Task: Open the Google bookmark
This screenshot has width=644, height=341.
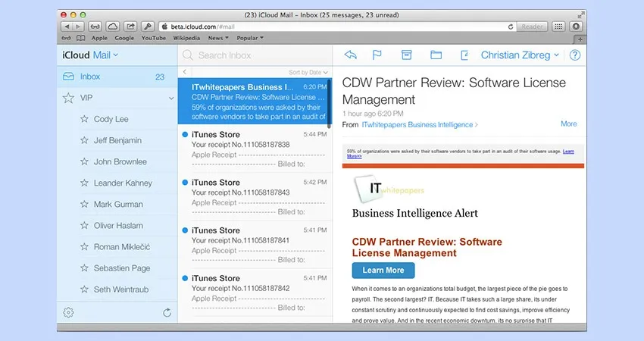Action: click(x=124, y=38)
